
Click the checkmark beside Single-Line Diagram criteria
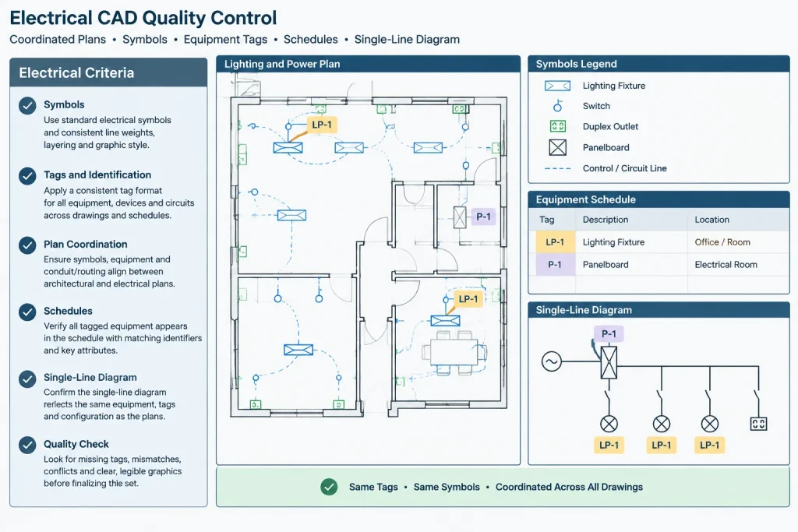click(27, 379)
